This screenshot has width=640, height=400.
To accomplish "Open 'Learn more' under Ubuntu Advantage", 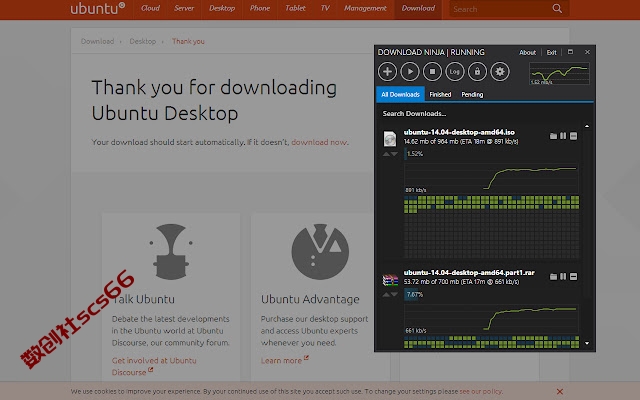I will click(284, 360).
